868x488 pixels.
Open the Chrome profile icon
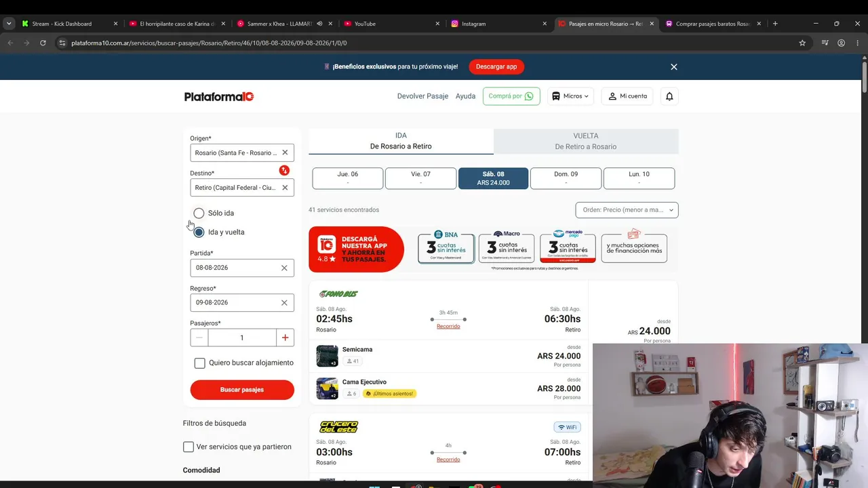click(842, 43)
